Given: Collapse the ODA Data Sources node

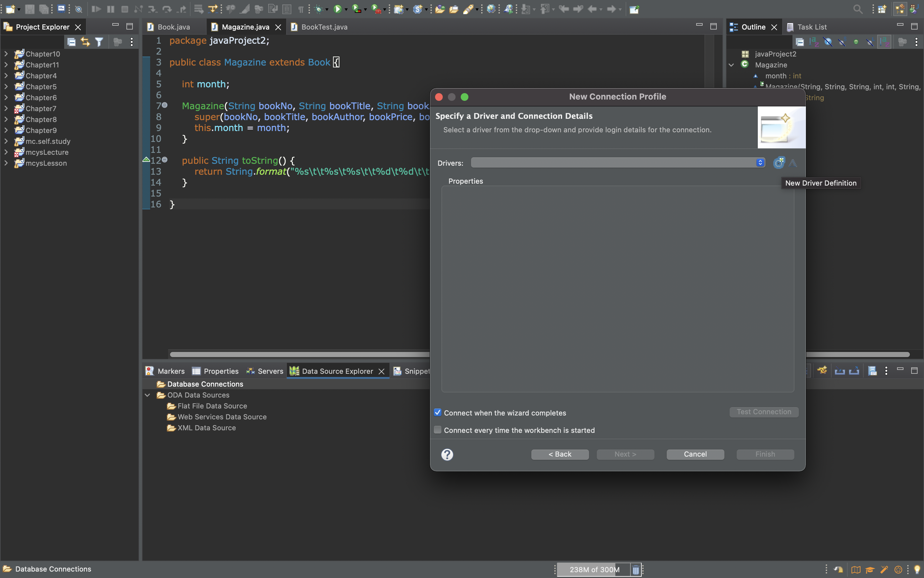Looking at the screenshot, I should [147, 395].
